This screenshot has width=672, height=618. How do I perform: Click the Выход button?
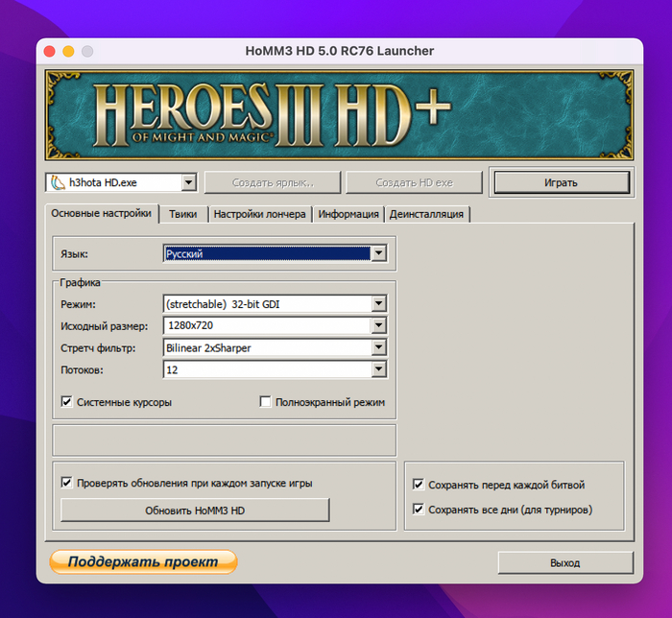[565, 562]
